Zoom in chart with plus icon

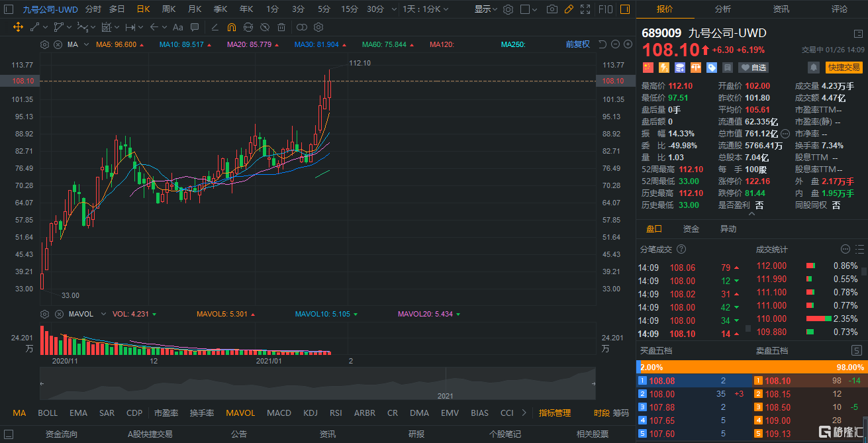click(x=628, y=44)
